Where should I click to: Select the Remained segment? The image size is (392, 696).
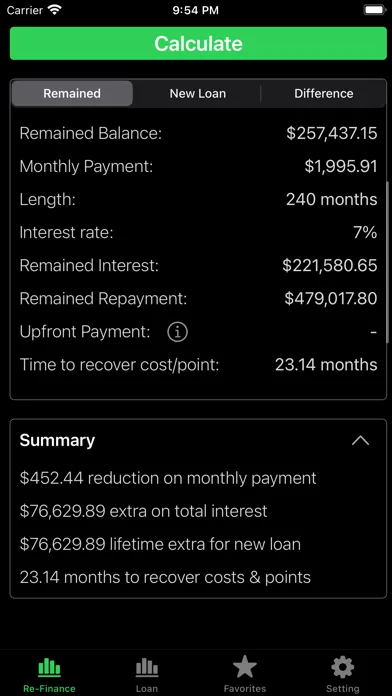[72, 94]
